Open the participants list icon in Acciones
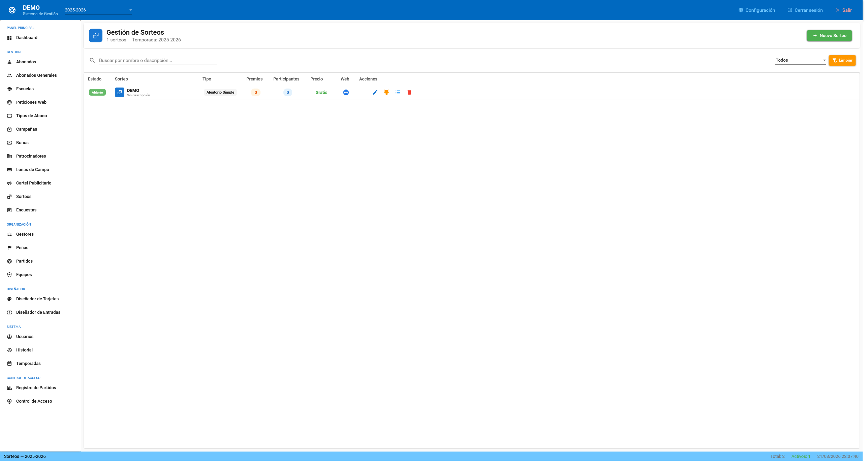The image size is (868, 474). (x=398, y=92)
